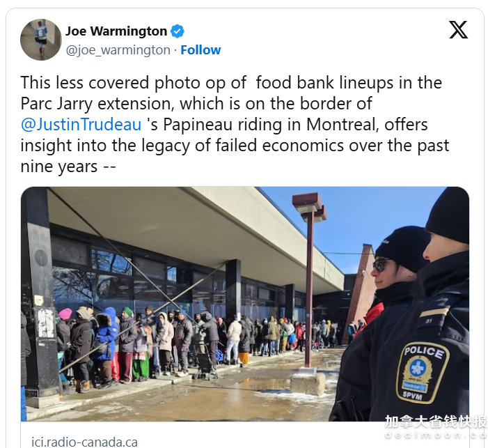Open the @joe_warmington handle

118,50
